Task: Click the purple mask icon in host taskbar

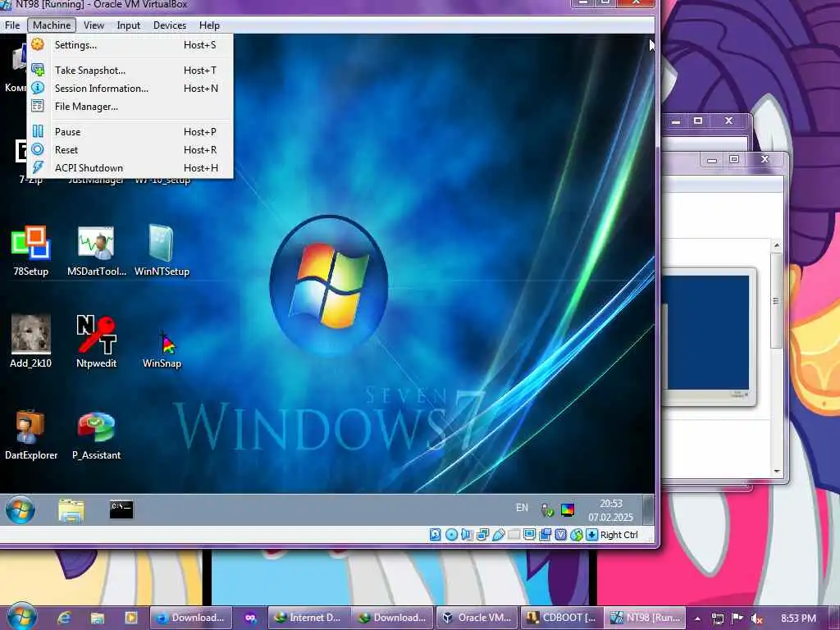Action: coord(250,618)
